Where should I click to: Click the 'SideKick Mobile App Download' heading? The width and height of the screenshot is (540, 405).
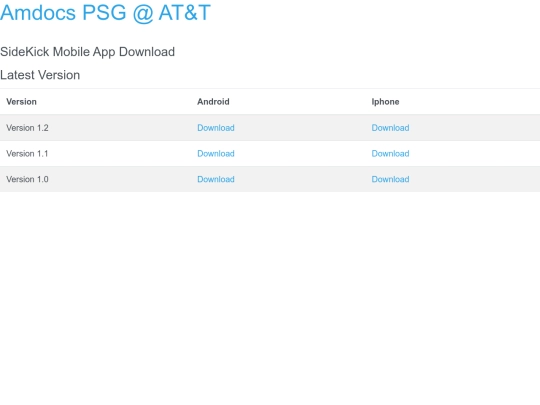point(87,52)
